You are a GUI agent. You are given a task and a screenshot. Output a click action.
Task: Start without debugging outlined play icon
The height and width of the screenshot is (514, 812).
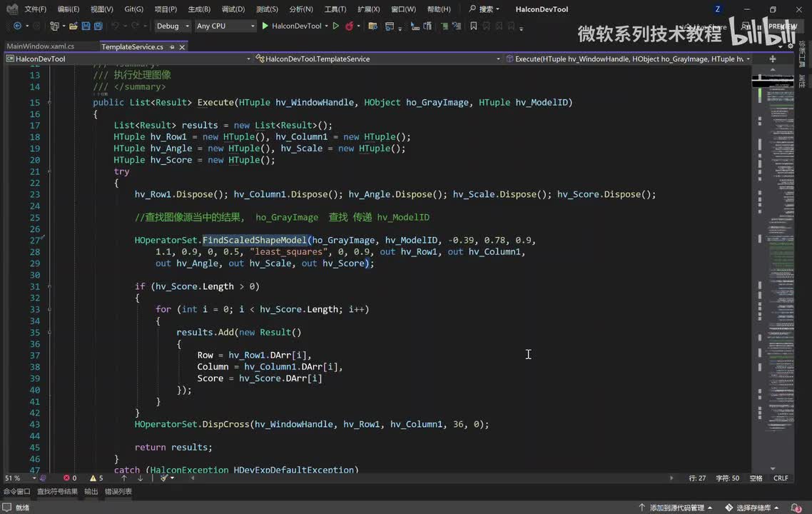[335, 26]
